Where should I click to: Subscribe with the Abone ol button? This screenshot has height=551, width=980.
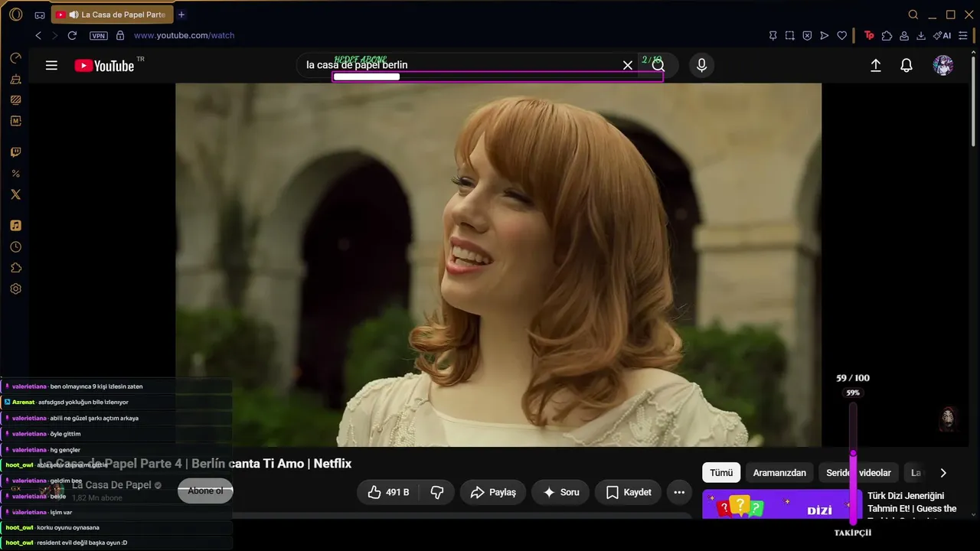pos(205,491)
